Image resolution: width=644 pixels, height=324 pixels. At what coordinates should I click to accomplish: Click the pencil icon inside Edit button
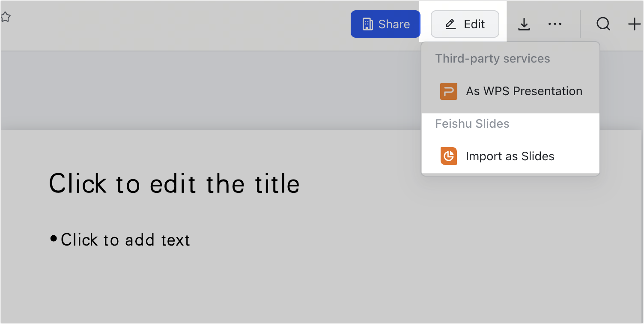click(x=449, y=24)
